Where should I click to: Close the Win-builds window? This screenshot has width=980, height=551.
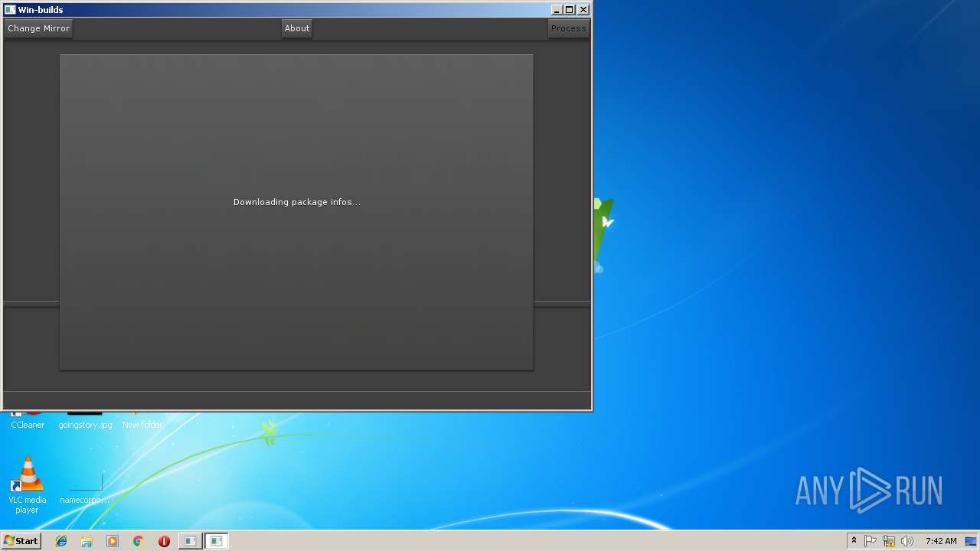coord(583,10)
